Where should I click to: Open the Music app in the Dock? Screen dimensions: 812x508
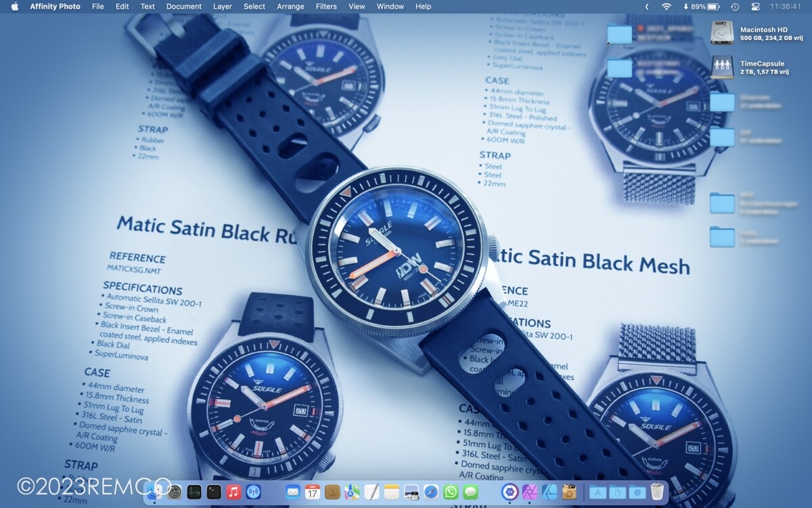pos(233,492)
